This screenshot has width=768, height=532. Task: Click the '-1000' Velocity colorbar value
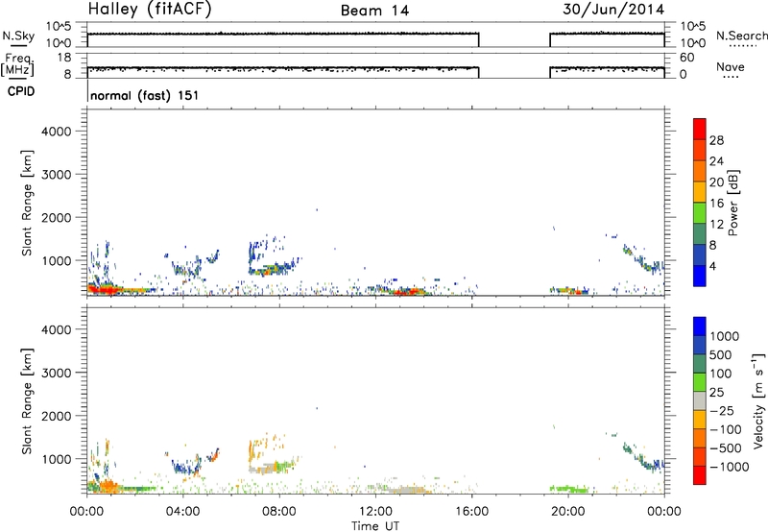(x=729, y=467)
